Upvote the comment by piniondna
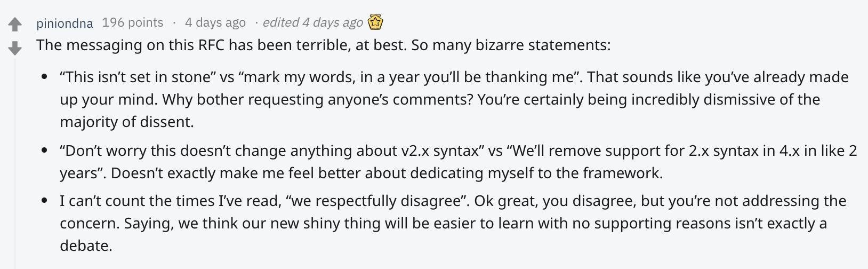The width and height of the screenshot is (868, 269). pos(15,25)
